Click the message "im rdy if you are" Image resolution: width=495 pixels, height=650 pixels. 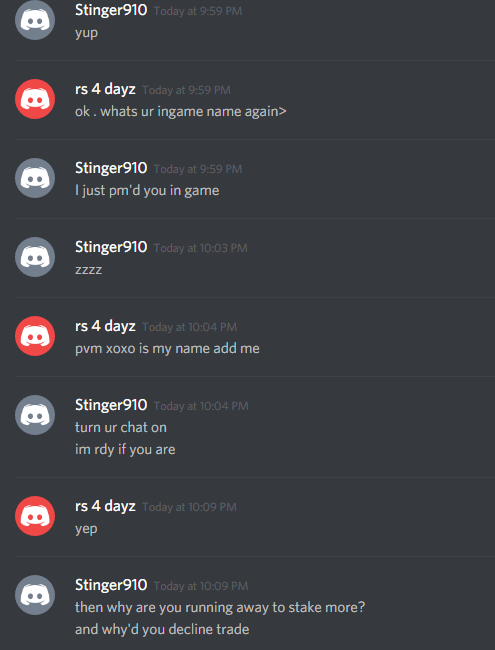pyautogui.click(x=125, y=450)
